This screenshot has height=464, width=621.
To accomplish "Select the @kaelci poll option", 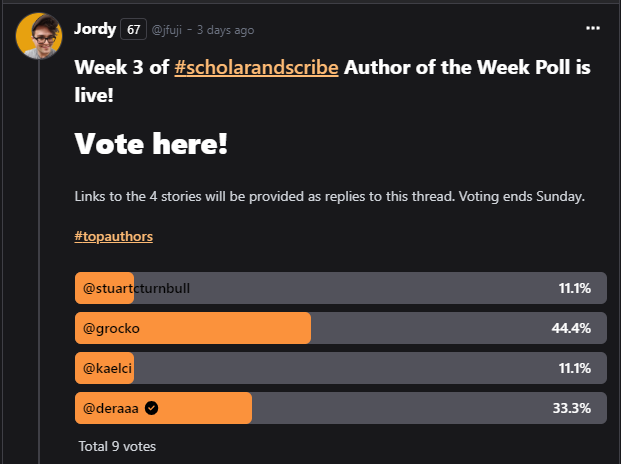I will (x=341, y=368).
